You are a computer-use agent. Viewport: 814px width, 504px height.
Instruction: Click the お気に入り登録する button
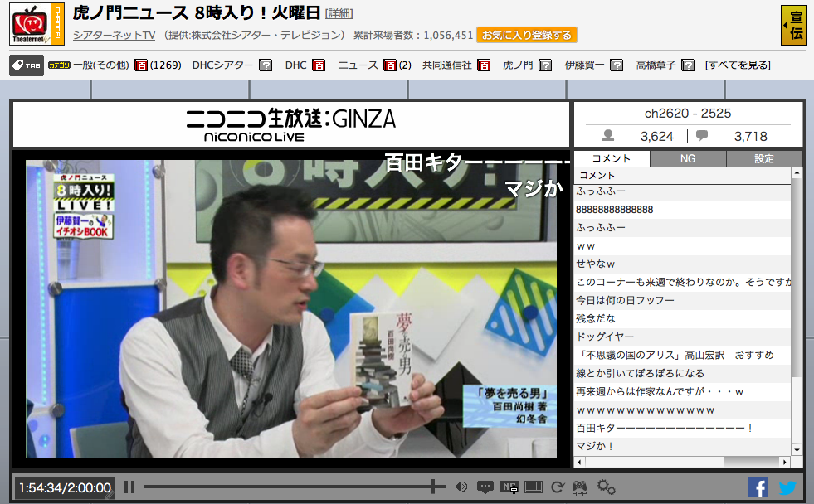(527, 36)
